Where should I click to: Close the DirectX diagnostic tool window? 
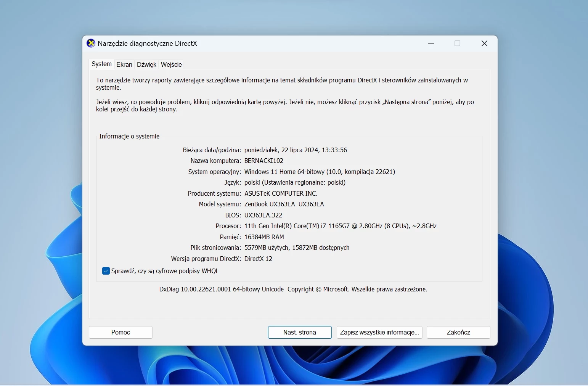[x=484, y=43]
